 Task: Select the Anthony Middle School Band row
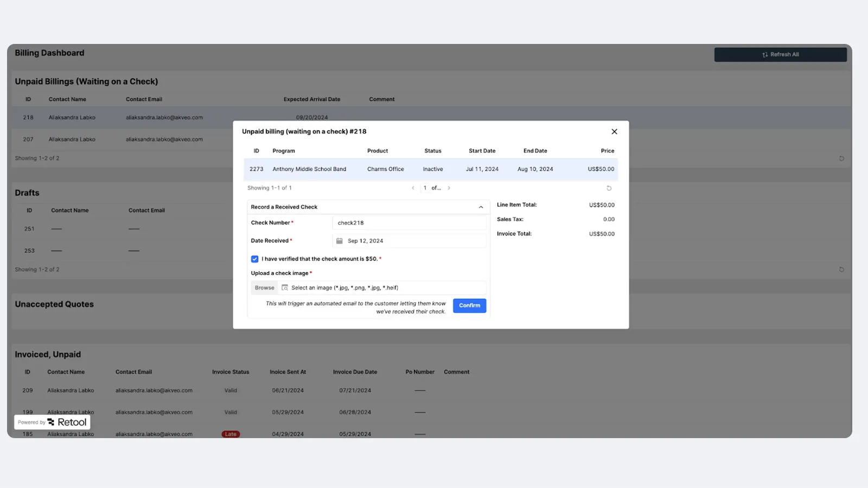tap(431, 169)
